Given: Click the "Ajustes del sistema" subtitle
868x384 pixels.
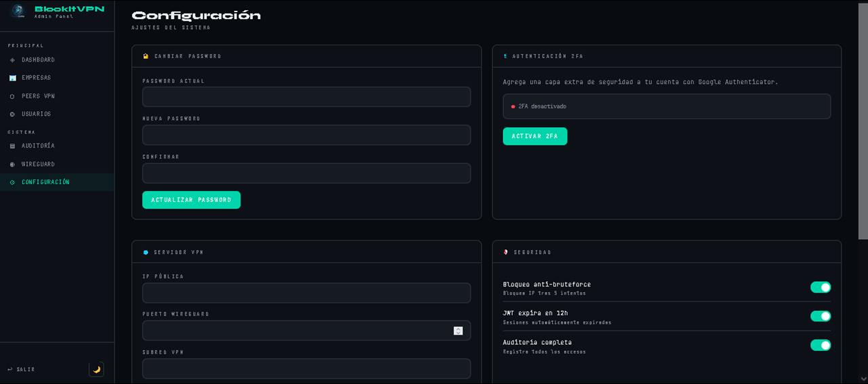Looking at the screenshot, I should [x=171, y=28].
